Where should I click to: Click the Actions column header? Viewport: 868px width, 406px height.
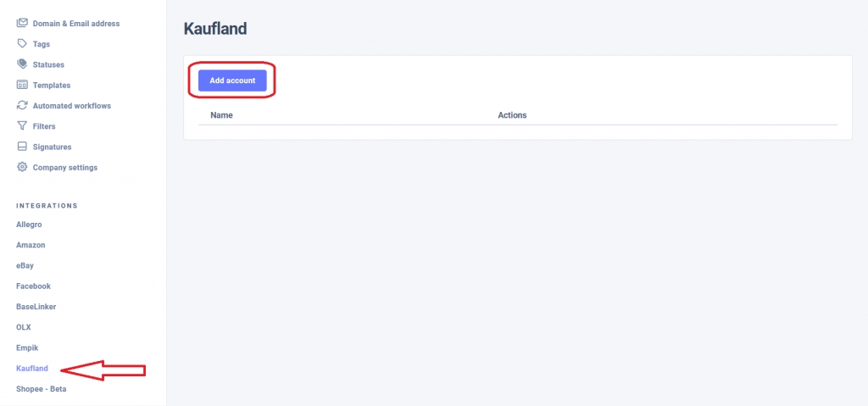pos(512,115)
